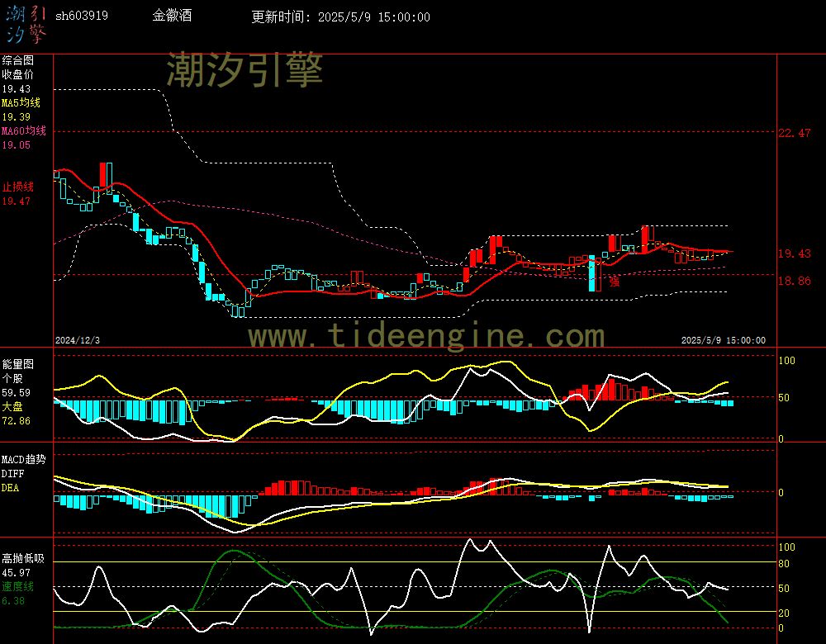Click the 22.47 price axis label
The width and height of the screenshot is (826, 644).
pyautogui.click(x=795, y=133)
